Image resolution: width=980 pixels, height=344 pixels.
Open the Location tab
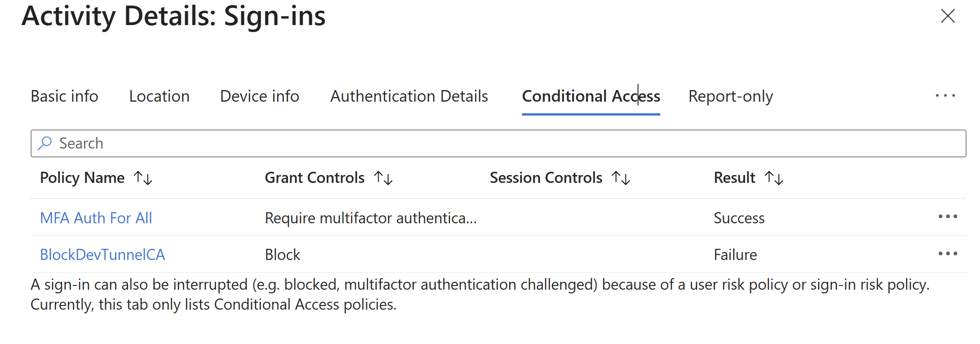coord(159,97)
